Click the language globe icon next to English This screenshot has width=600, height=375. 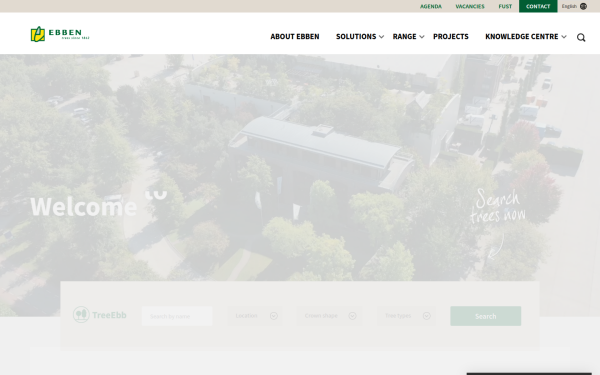pyautogui.click(x=583, y=6)
